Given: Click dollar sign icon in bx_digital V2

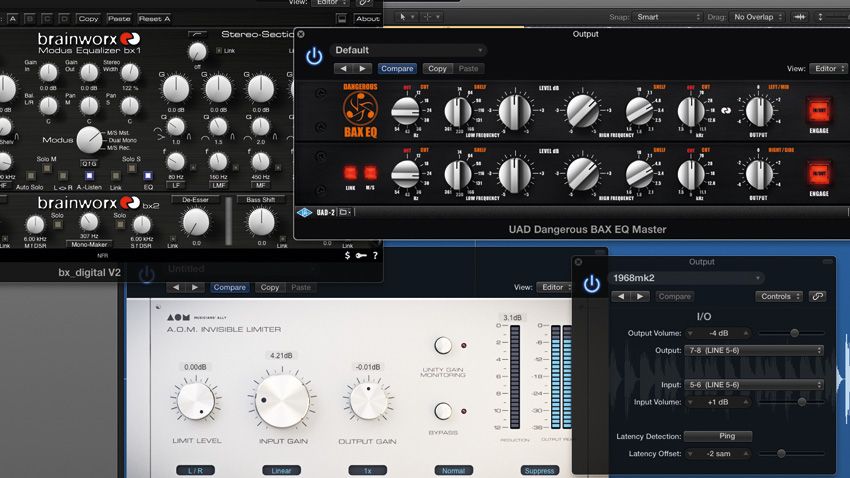Looking at the screenshot, I should click(x=347, y=255).
